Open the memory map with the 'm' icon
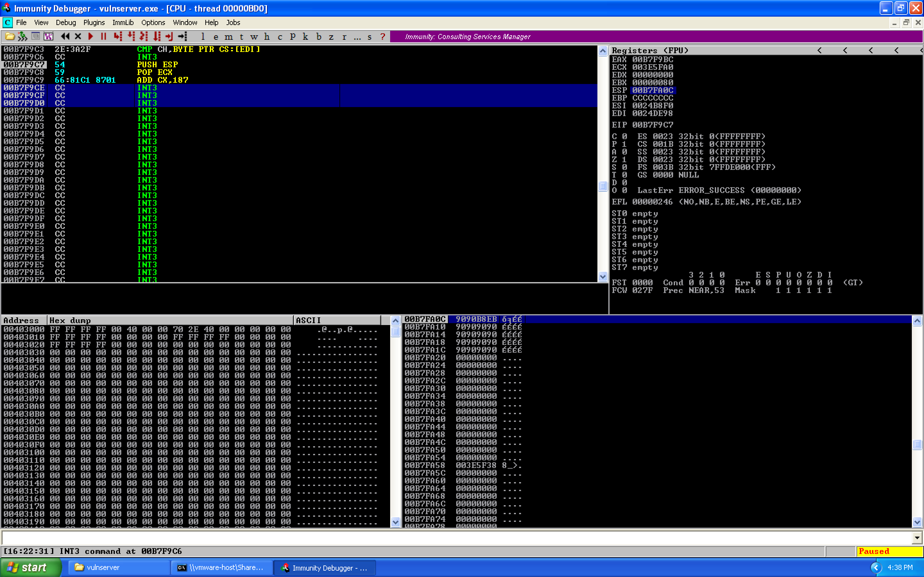 click(x=229, y=37)
